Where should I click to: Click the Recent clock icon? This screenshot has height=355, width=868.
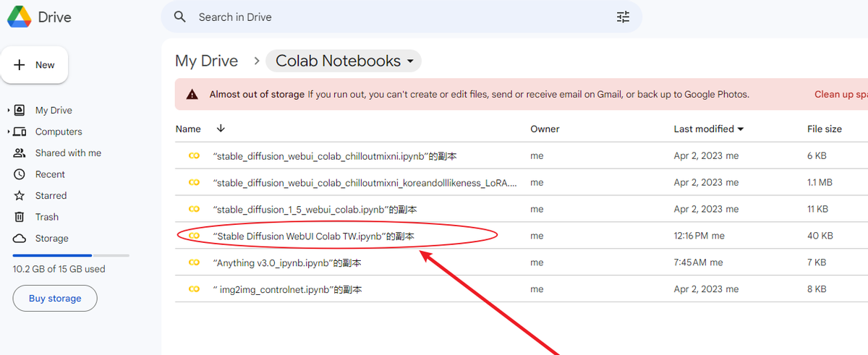coord(20,174)
